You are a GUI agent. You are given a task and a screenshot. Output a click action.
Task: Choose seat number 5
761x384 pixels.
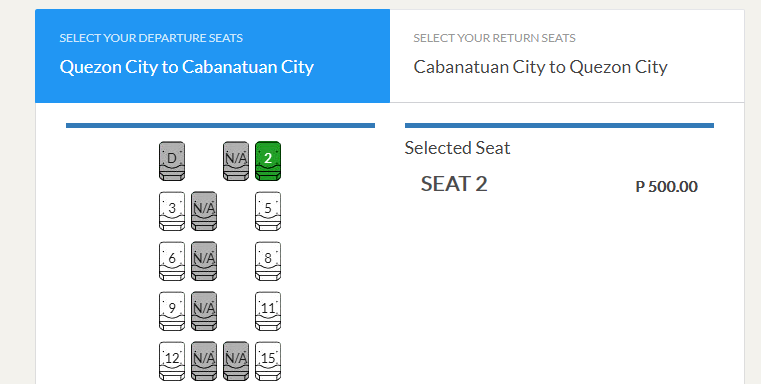268,211
